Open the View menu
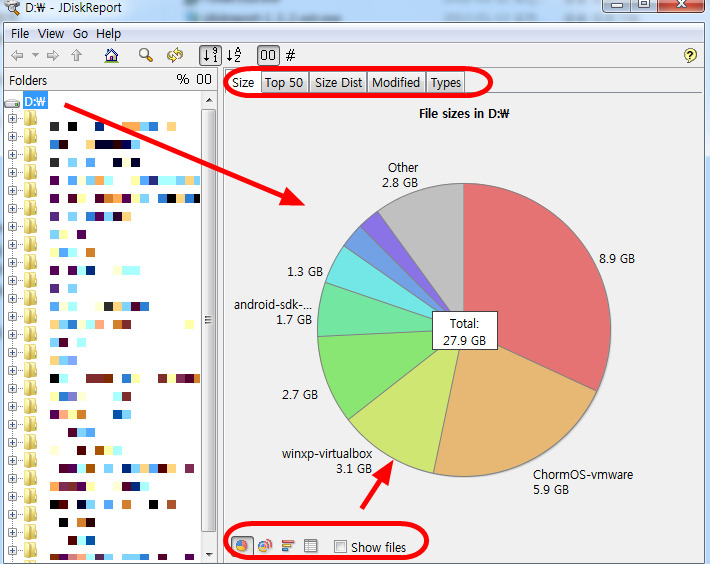 point(50,34)
